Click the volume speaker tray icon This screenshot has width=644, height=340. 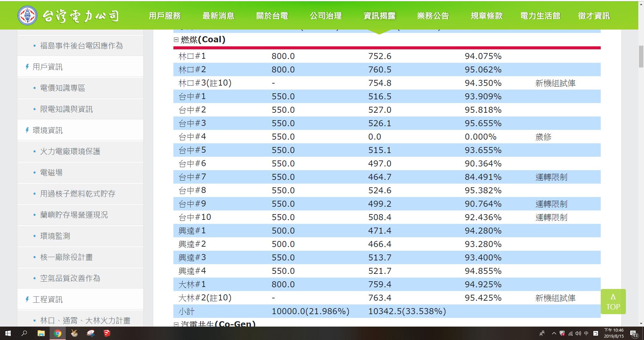[578, 333]
